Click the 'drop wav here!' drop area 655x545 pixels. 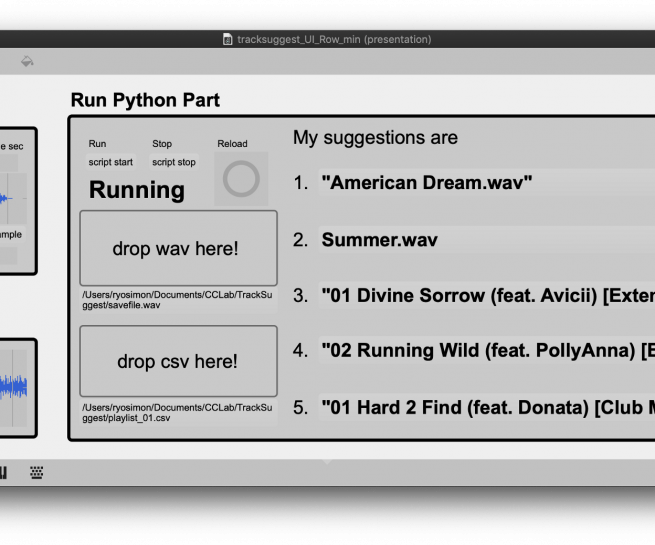(x=178, y=248)
